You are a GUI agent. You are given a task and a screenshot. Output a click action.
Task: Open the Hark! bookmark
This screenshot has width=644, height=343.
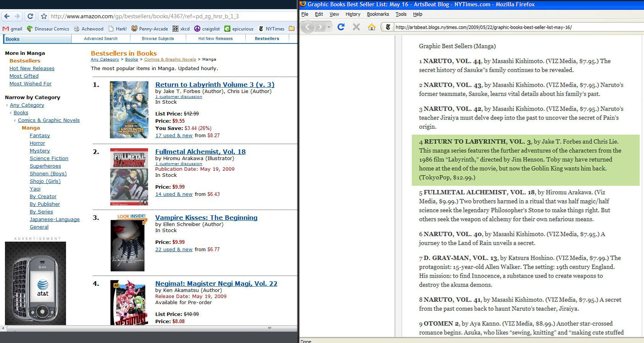click(118, 29)
